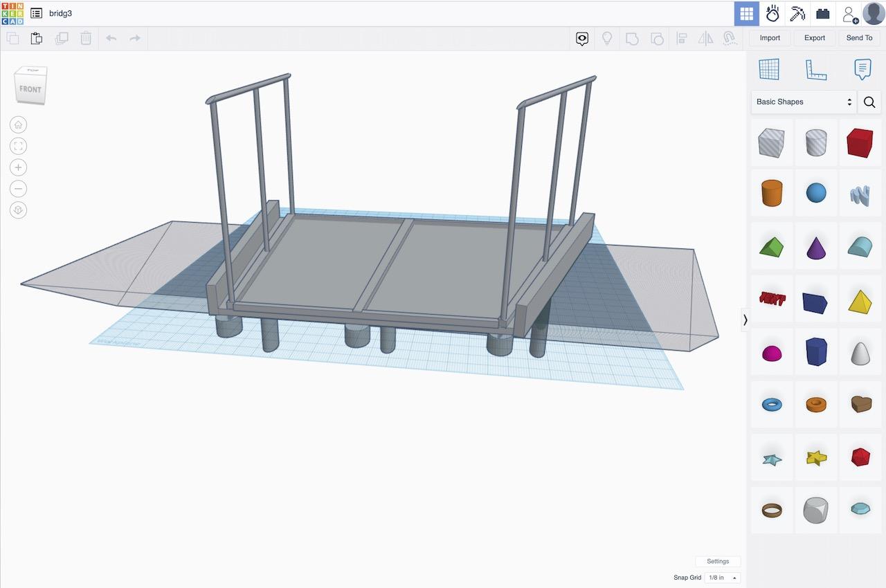
Task: Click the Duplicate and repeat icon
Action: point(62,39)
